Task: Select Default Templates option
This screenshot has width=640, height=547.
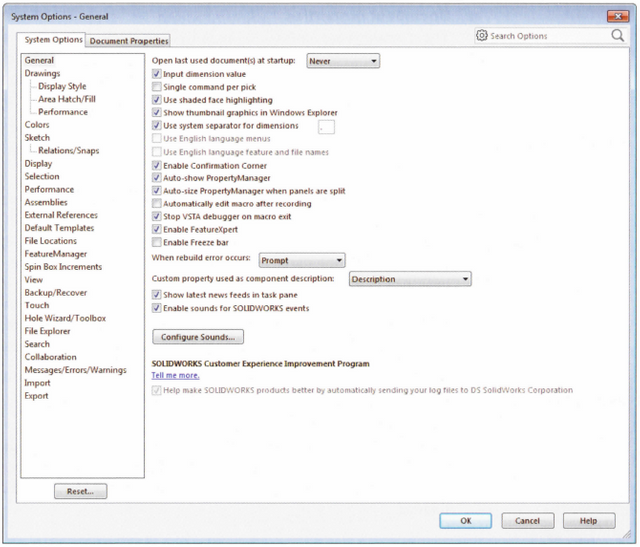Action: click(59, 228)
